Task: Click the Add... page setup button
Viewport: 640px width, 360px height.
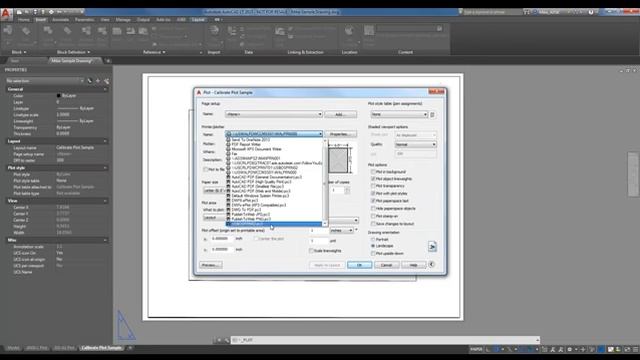Action: click(x=341, y=114)
